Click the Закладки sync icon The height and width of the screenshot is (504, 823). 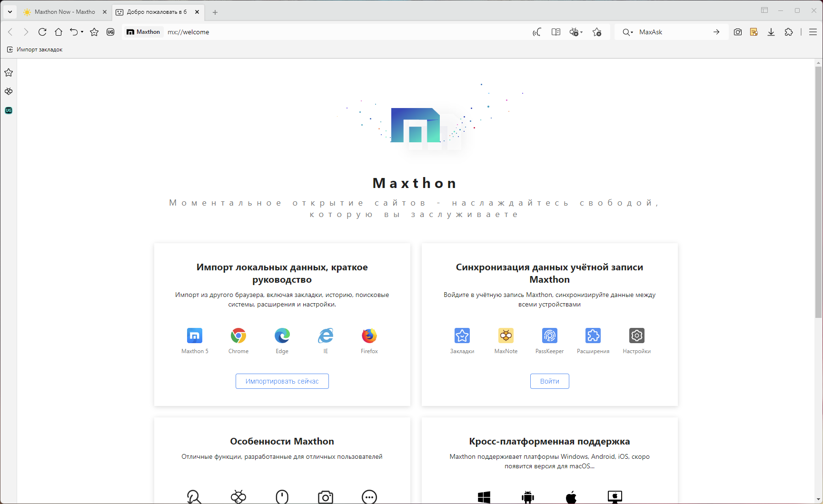(462, 336)
